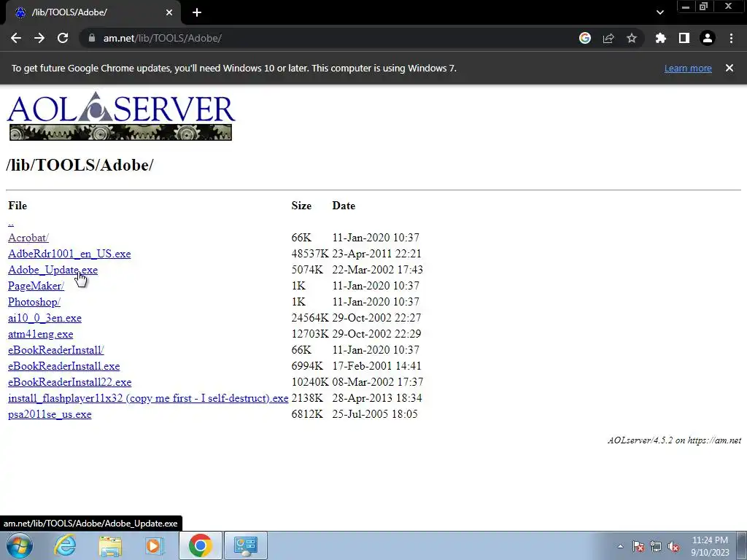Click the address bar URL

pyautogui.click(x=162, y=38)
